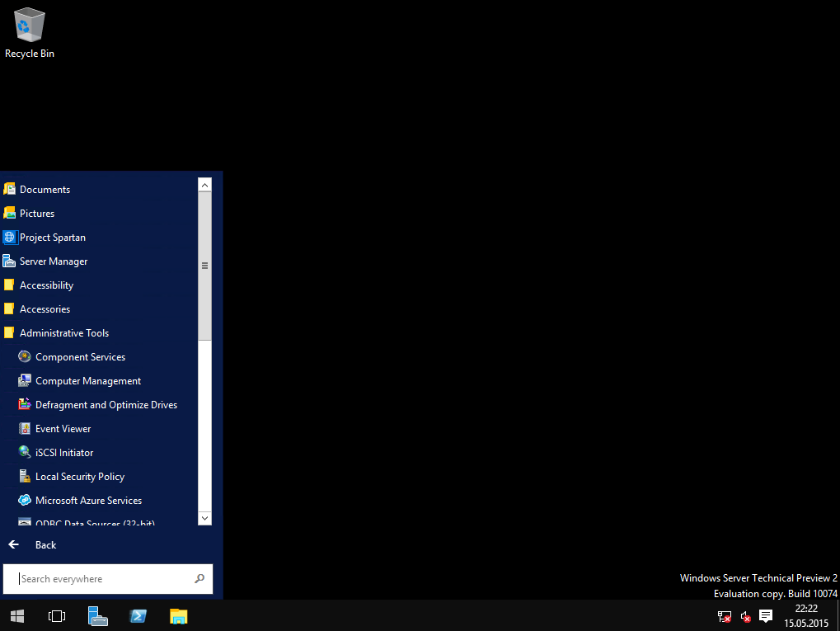
Task: Click the clock showing 22:22
Action: click(x=806, y=609)
